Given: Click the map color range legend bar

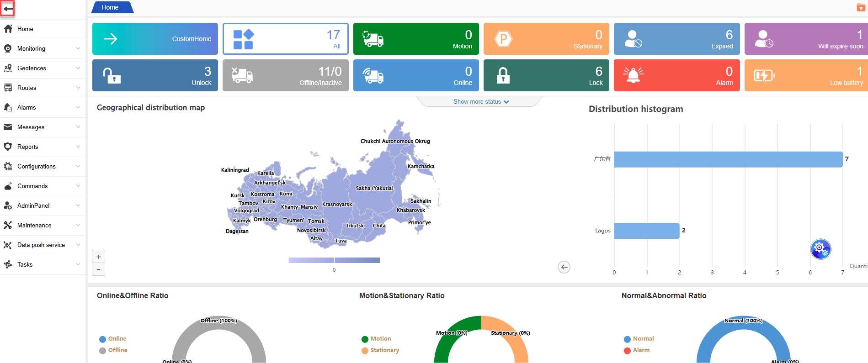Looking at the screenshot, I should pos(334,260).
